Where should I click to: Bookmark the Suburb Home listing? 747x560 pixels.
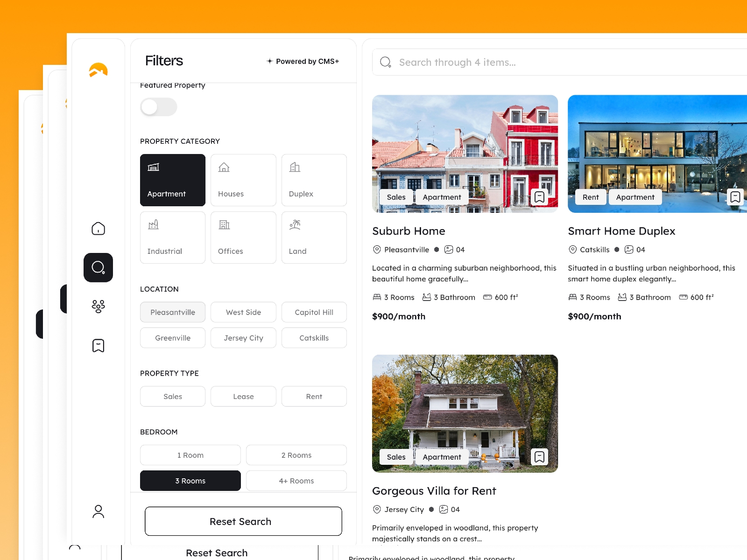[x=539, y=197]
